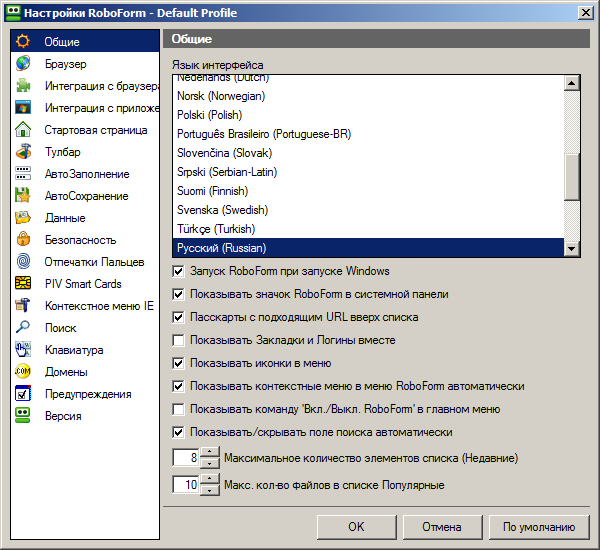Switch to the Версия section
This screenshot has width=600, height=550.
[x=62, y=416]
